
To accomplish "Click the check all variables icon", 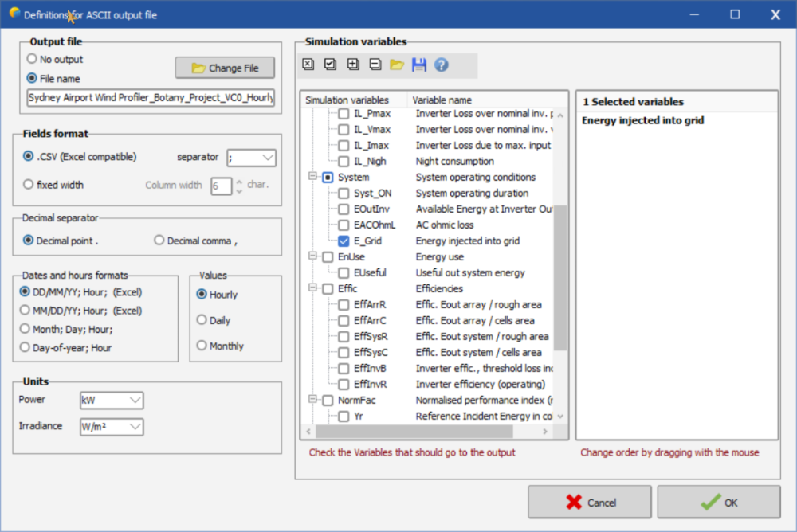I will 331,65.
